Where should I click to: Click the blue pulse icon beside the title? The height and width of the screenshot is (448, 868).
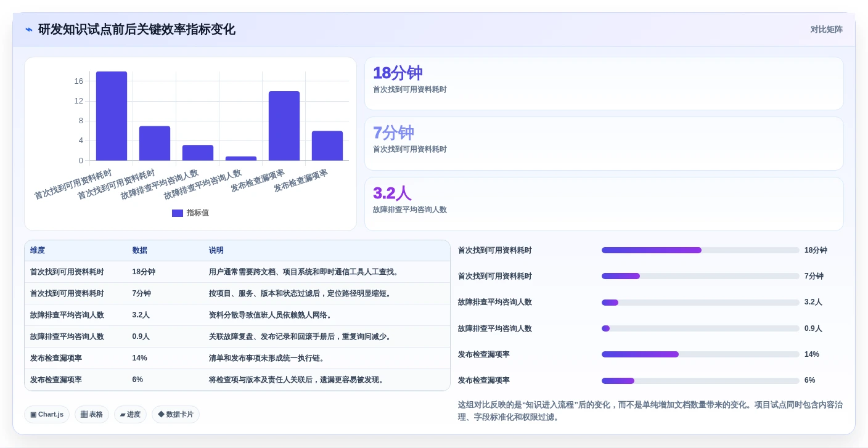click(x=28, y=30)
